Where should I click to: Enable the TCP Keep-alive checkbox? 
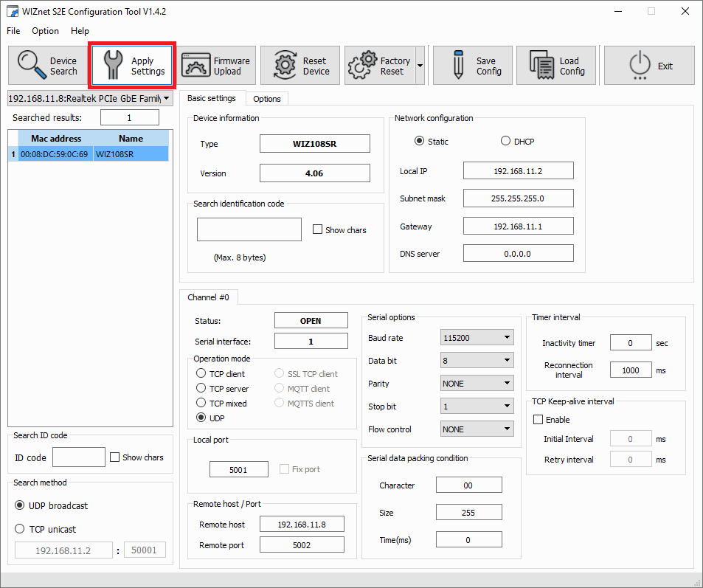[x=538, y=420]
